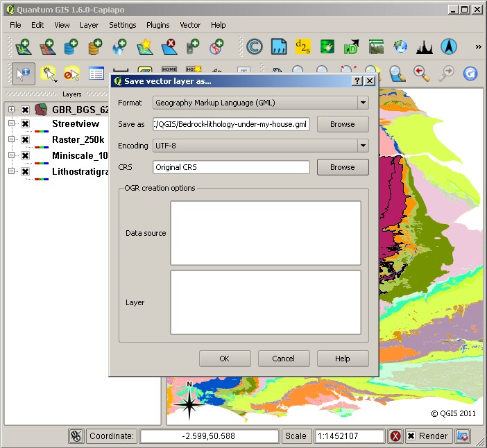The image size is (487, 448).
Task: Zoom to the selected layer
Action: [x=398, y=74]
